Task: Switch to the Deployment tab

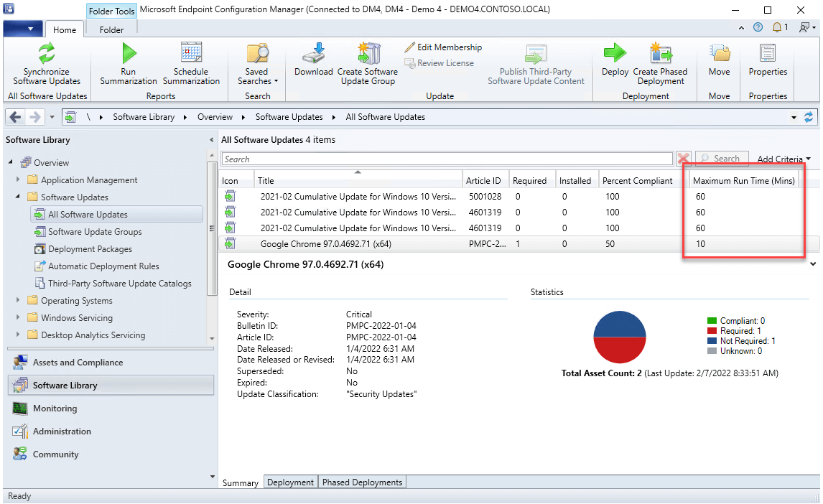Action: click(x=290, y=482)
